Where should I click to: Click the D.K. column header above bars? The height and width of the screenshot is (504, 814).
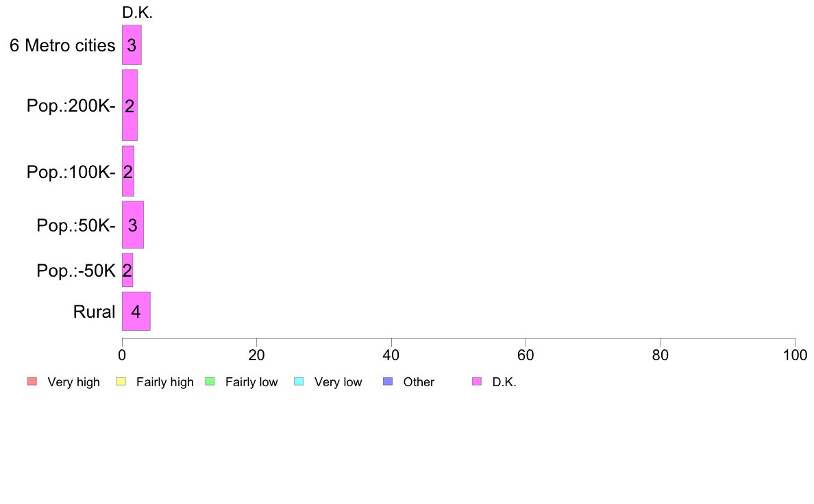click(x=137, y=12)
